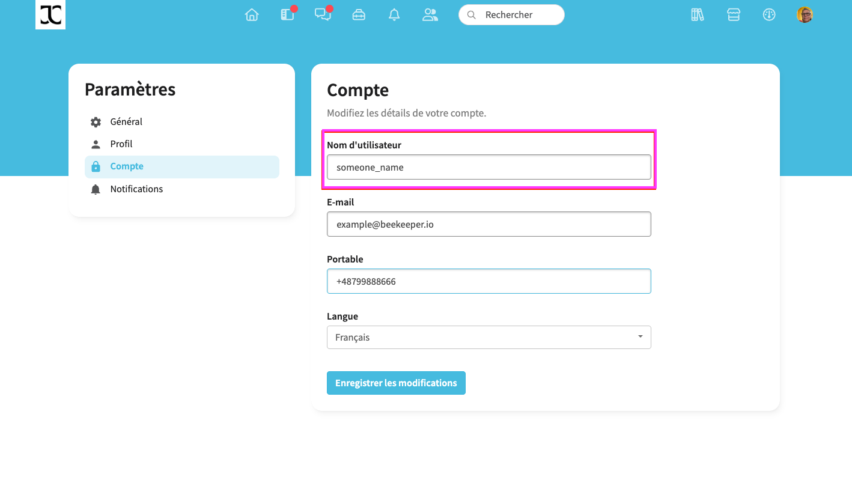Click the Langue label
This screenshot has height=504, width=852.
(x=342, y=317)
